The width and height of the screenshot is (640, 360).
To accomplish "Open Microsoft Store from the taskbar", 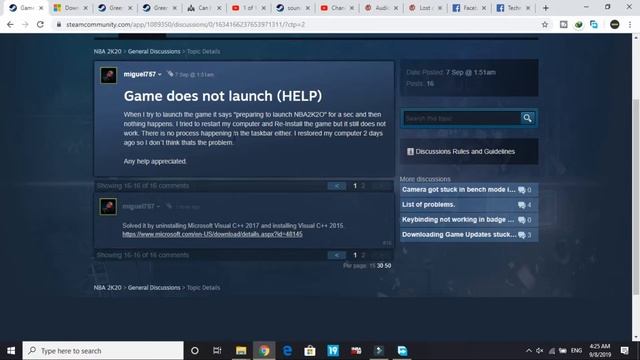I will click(x=310, y=351).
